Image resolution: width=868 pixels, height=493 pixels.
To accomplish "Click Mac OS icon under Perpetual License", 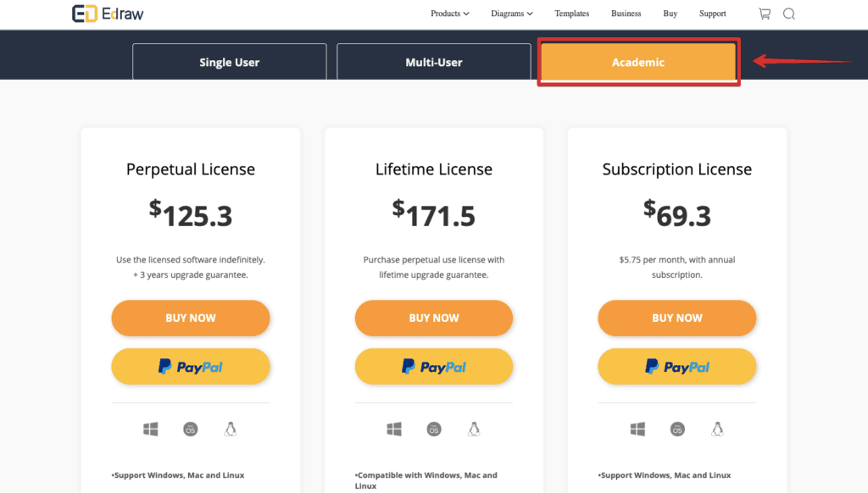I will tap(191, 429).
